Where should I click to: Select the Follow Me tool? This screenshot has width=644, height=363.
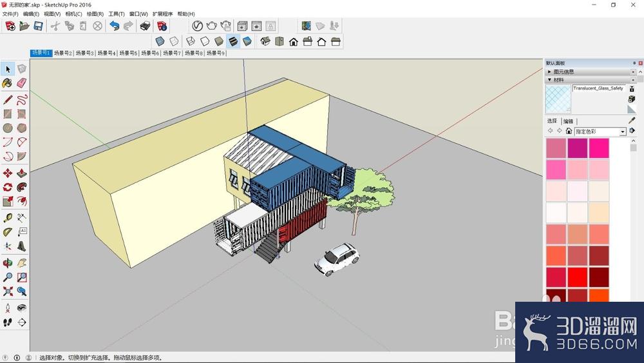[22, 187]
